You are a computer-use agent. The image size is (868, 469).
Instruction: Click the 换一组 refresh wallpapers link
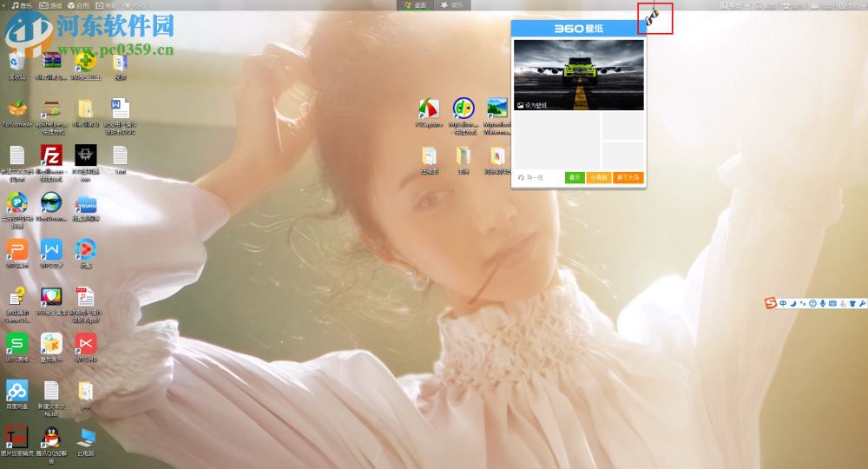point(530,177)
